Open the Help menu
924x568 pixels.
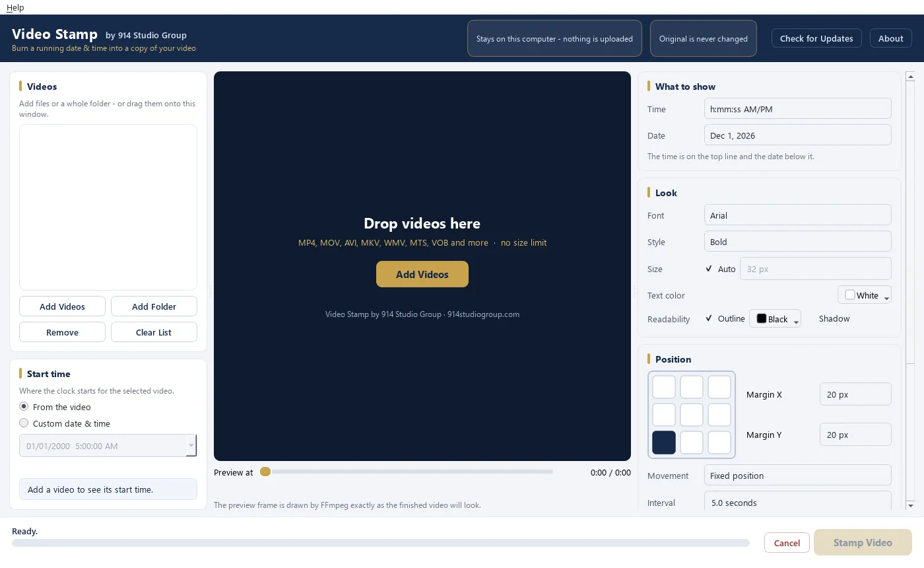pyautogui.click(x=15, y=7)
